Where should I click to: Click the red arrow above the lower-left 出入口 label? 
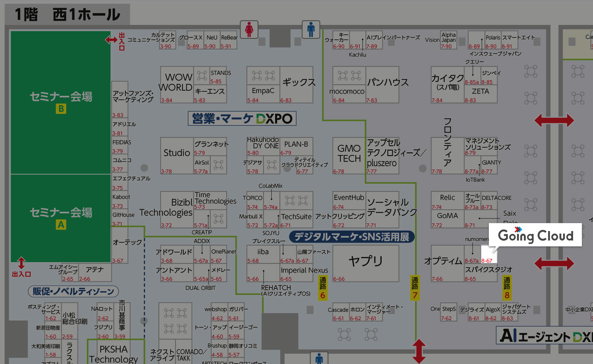coord(21,263)
